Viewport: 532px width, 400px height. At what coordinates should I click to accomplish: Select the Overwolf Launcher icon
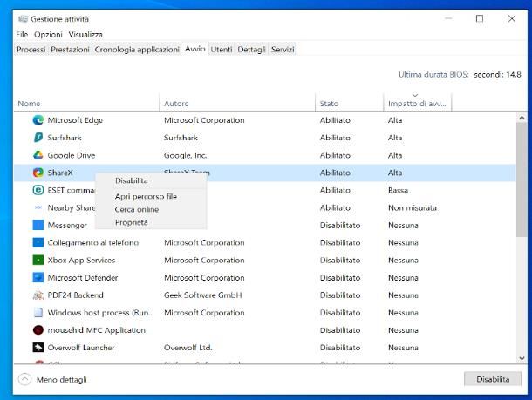point(38,348)
